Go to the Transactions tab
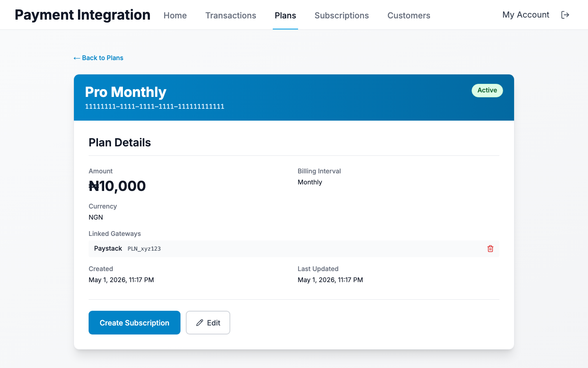 click(x=231, y=15)
